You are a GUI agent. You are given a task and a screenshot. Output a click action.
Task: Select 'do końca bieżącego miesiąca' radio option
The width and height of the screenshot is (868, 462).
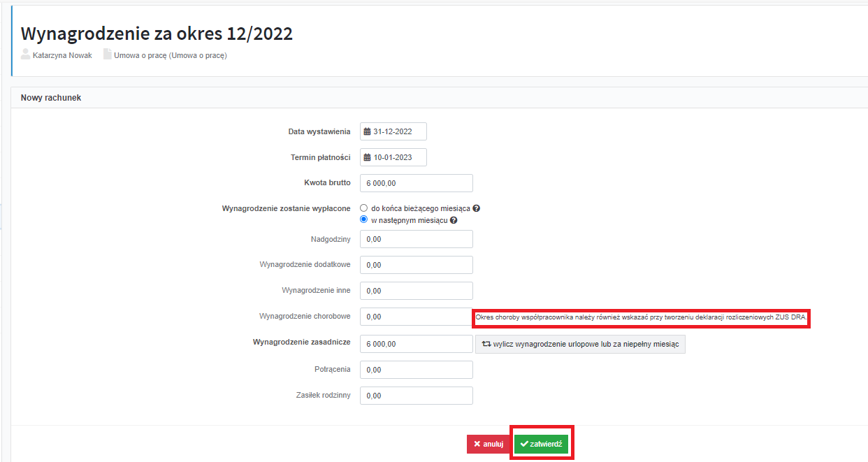pos(363,208)
